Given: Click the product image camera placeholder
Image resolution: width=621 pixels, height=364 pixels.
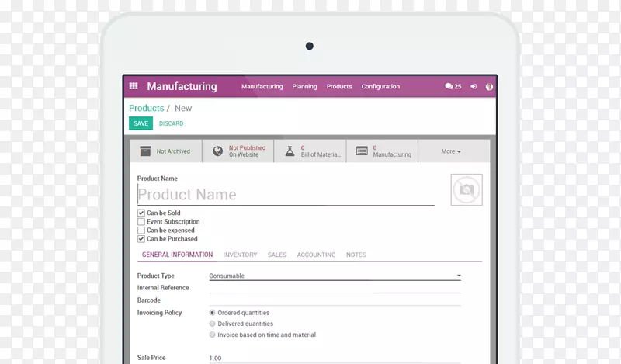Looking at the screenshot, I should tap(466, 189).
